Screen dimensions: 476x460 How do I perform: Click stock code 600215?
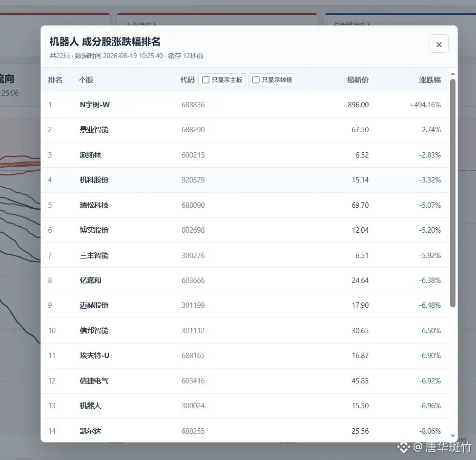(193, 155)
